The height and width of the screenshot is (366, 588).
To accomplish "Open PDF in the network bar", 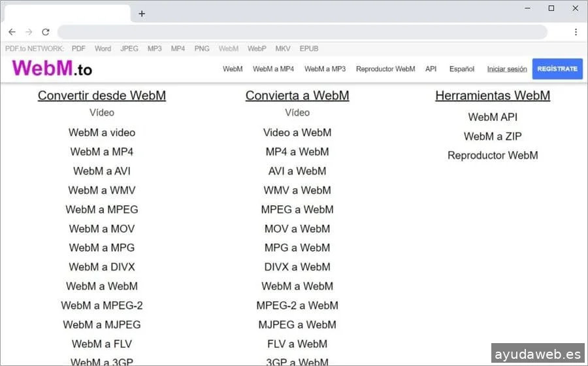I will 78,48.
